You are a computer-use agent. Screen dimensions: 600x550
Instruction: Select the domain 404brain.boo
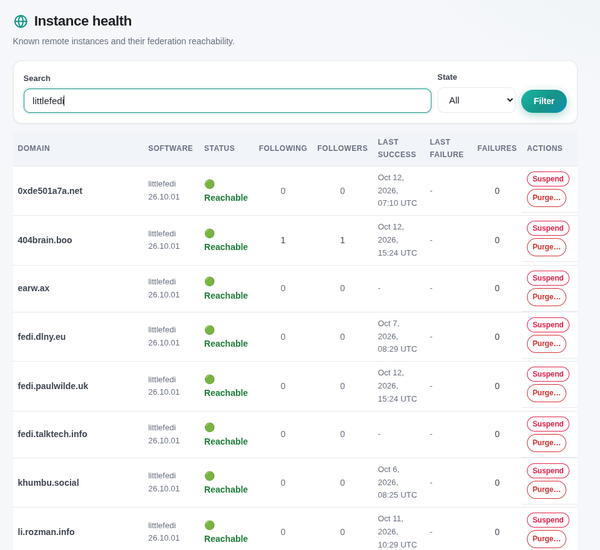point(45,240)
